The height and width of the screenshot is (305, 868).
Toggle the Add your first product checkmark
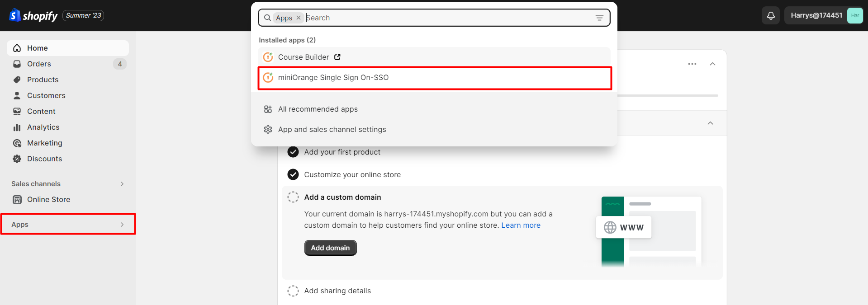click(293, 152)
